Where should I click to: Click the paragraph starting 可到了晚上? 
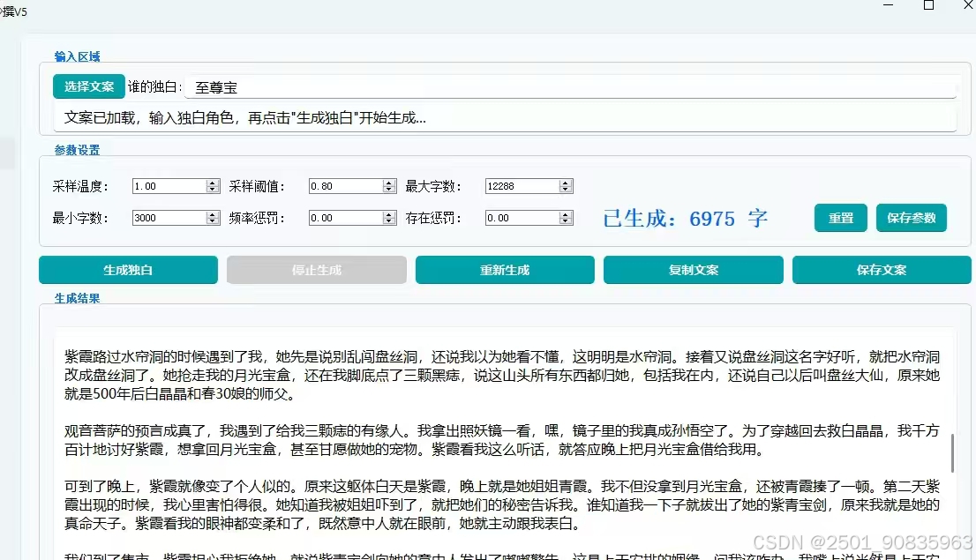click(x=502, y=504)
